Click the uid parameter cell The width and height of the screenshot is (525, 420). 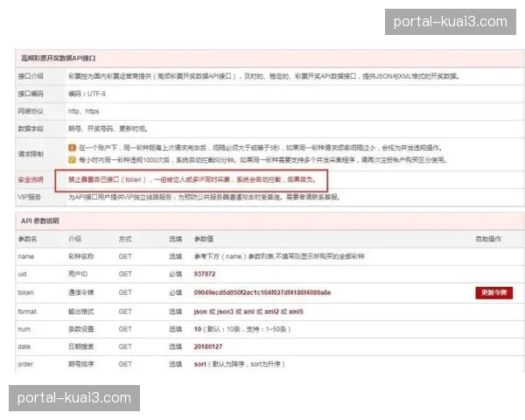coord(22,274)
